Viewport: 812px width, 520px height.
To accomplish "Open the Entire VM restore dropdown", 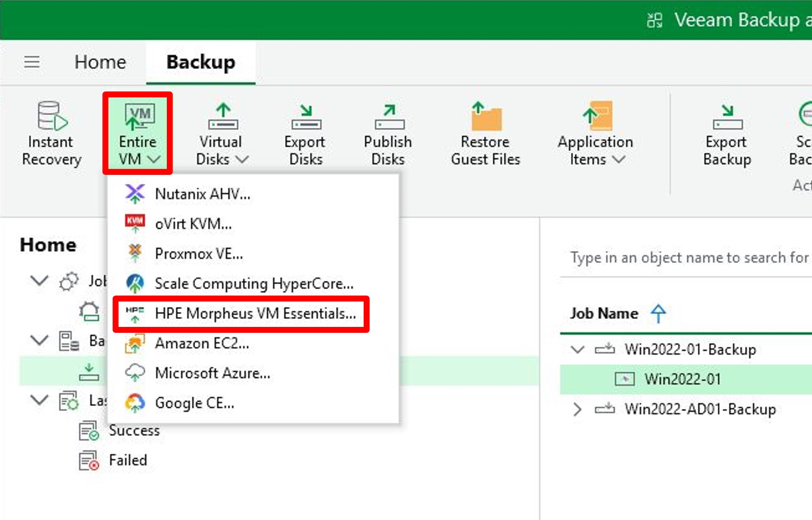I will tap(138, 133).
